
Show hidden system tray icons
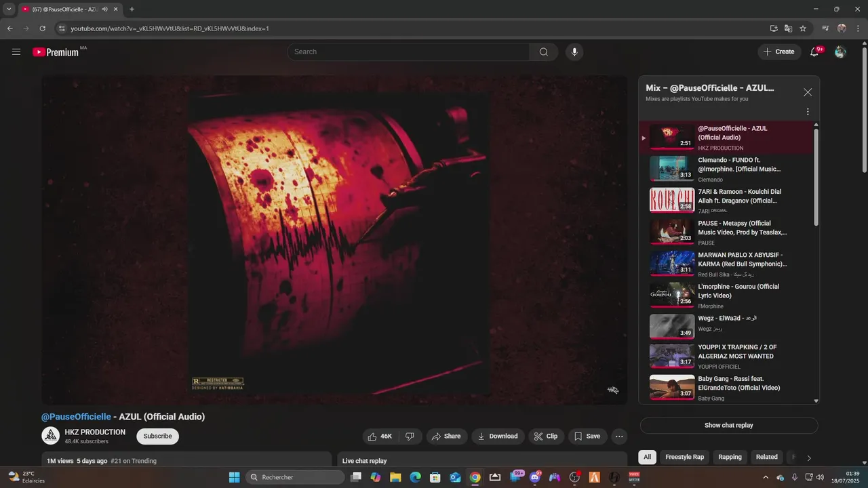767,477
